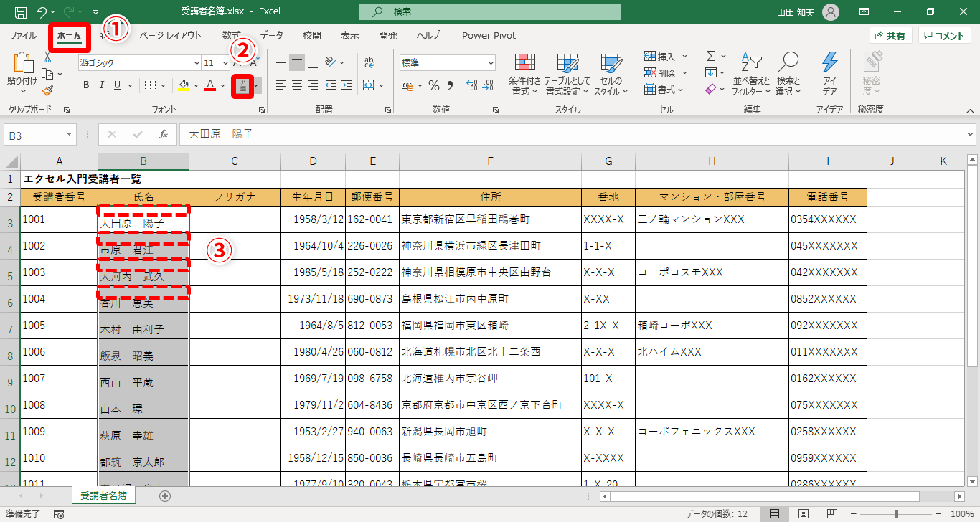Open セルのスタイル cell styles gallery
The height and width of the screenshot is (522, 980).
point(611,75)
